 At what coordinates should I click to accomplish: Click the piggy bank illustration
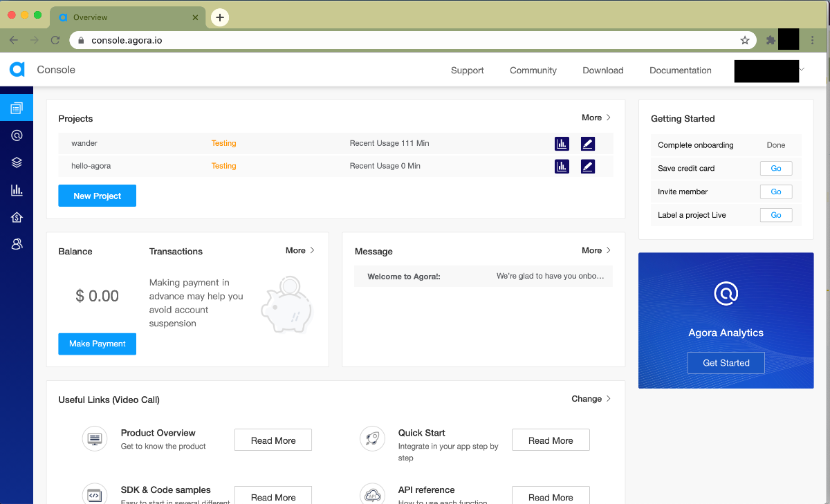point(288,305)
